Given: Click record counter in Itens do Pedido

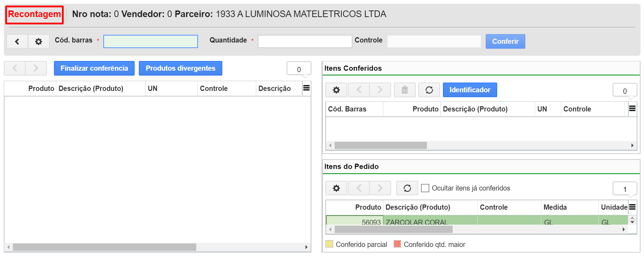Looking at the screenshot, I should tap(625, 189).
